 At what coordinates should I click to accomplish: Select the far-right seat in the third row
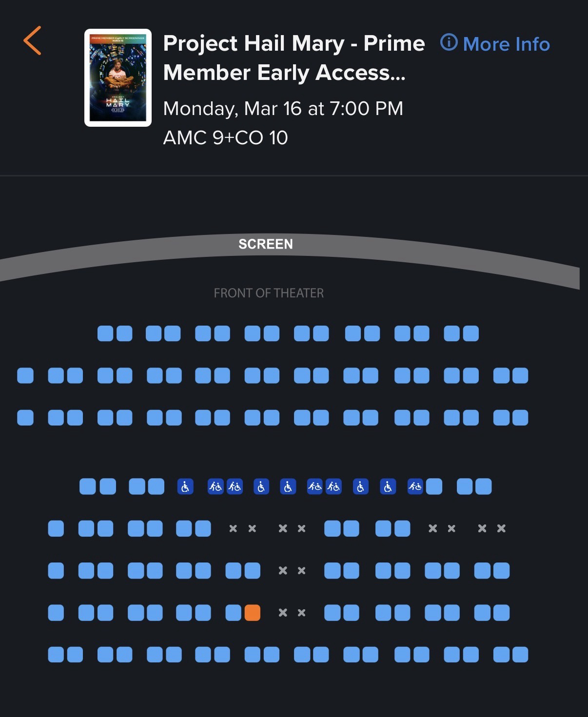click(520, 418)
